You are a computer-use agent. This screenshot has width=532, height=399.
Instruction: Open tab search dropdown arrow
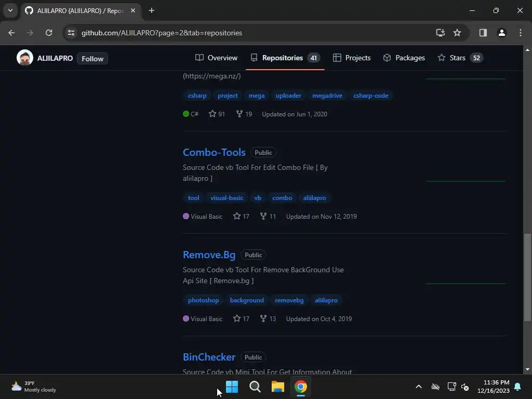pyautogui.click(x=10, y=10)
